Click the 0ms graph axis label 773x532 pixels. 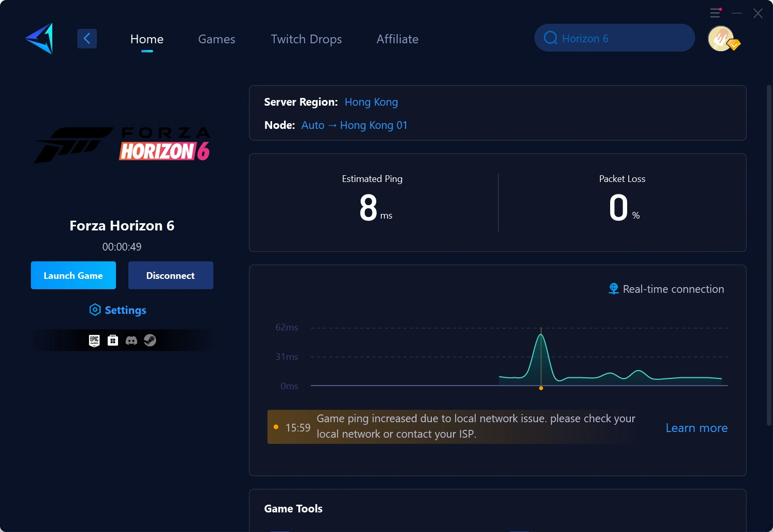coord(290,386)
